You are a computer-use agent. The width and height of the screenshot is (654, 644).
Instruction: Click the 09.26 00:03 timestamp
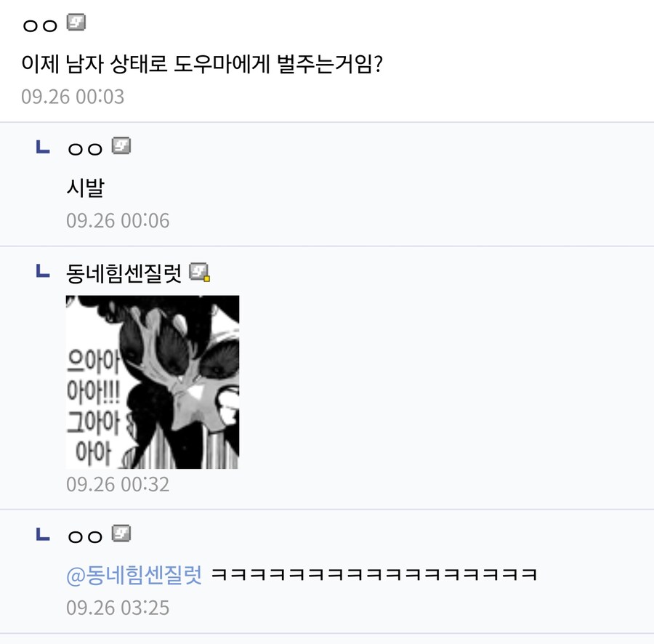click(x=73, y=97)
